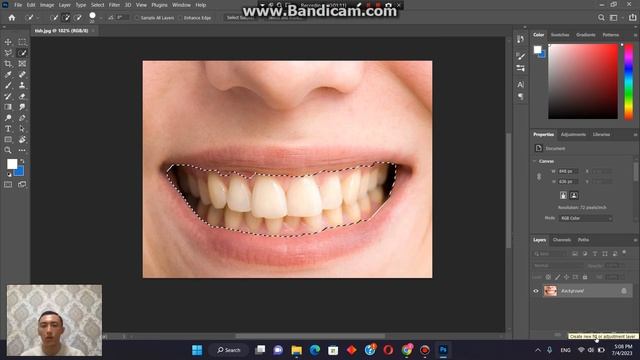
Task: Open the tool preset picker dropdown
Action: [x=38, y=18]
